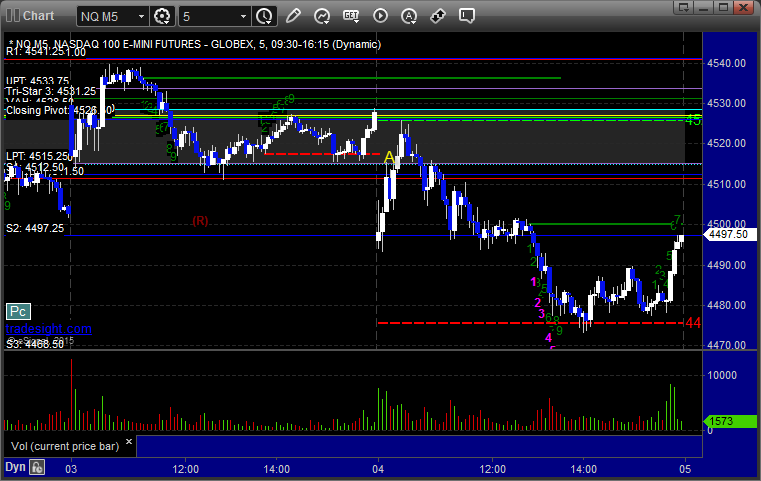Minimize the Chart window
Image resolution: width=761 pixels, height=481 pixels.
pyautogui.click(x=703, y=7)
